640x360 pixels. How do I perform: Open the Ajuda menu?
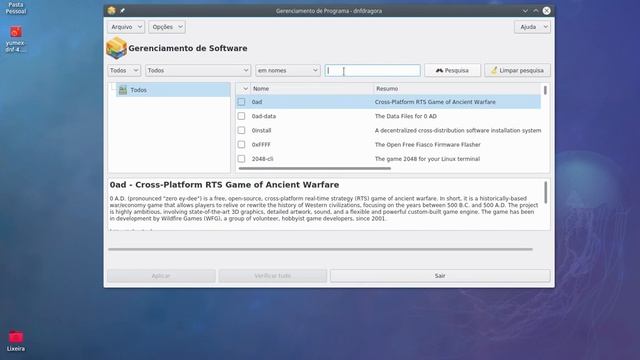pyautogui.click(x=532, y=27)
